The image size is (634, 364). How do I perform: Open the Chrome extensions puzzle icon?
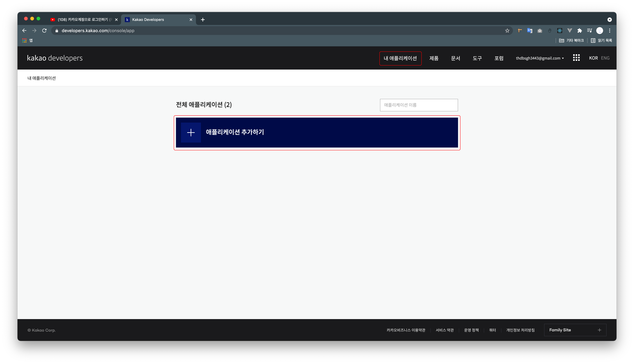coord(580,31)
